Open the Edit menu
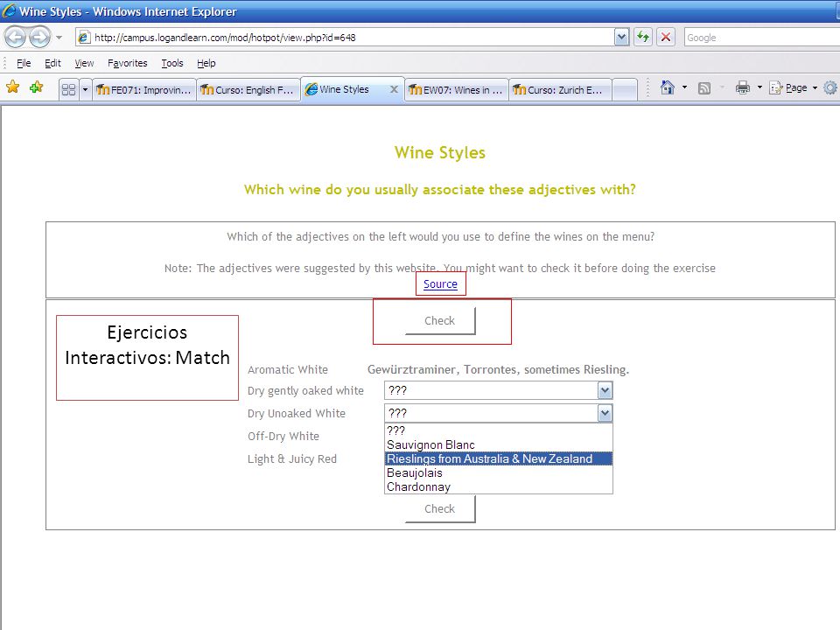The width and height of the screenshot is (840, 630). [52, 63]
